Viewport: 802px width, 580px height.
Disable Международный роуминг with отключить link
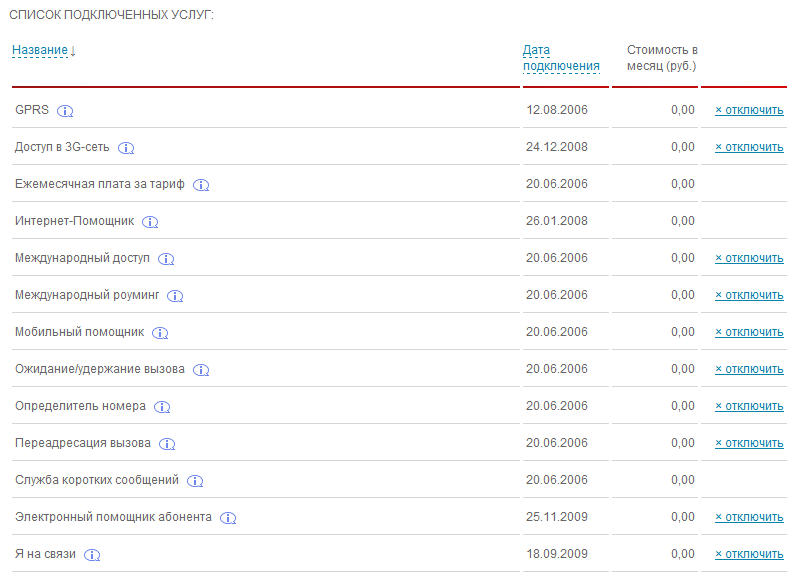[749, 295]
